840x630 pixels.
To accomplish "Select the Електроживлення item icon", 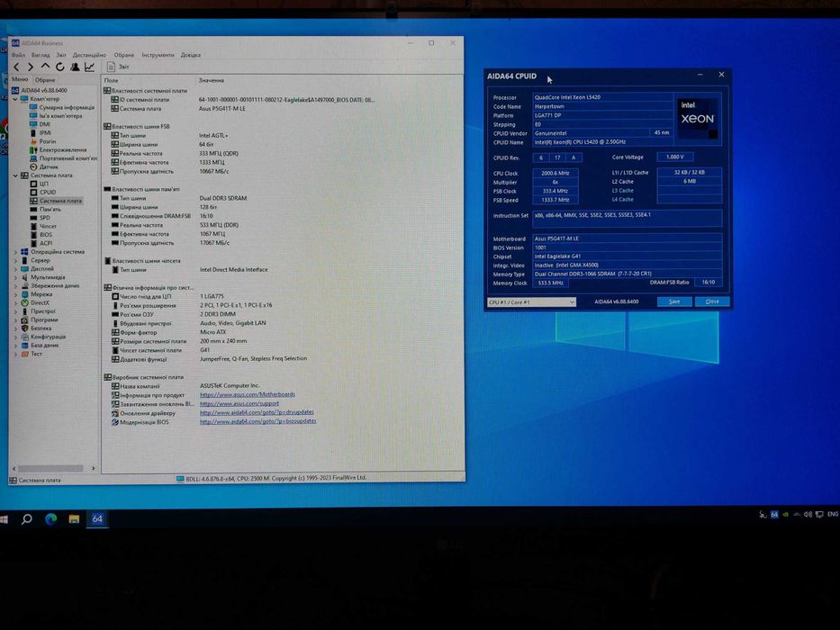I will [x=33, y=150].
